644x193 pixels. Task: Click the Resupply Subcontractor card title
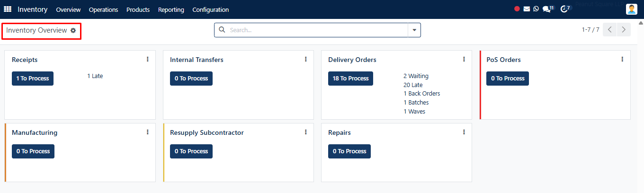click(x=207, y=132)
